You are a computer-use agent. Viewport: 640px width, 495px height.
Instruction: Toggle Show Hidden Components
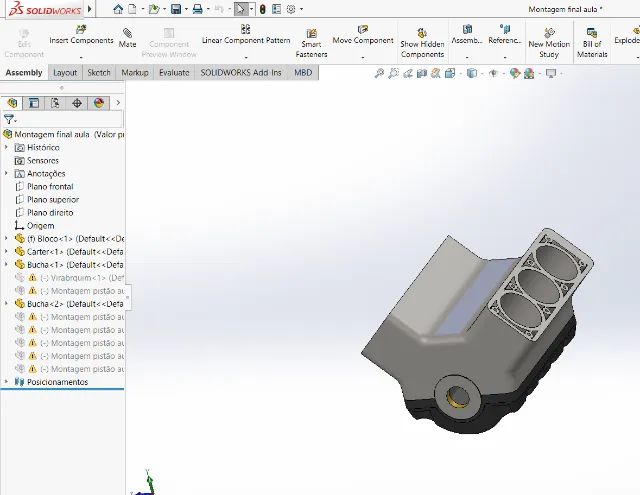(422, 43)
